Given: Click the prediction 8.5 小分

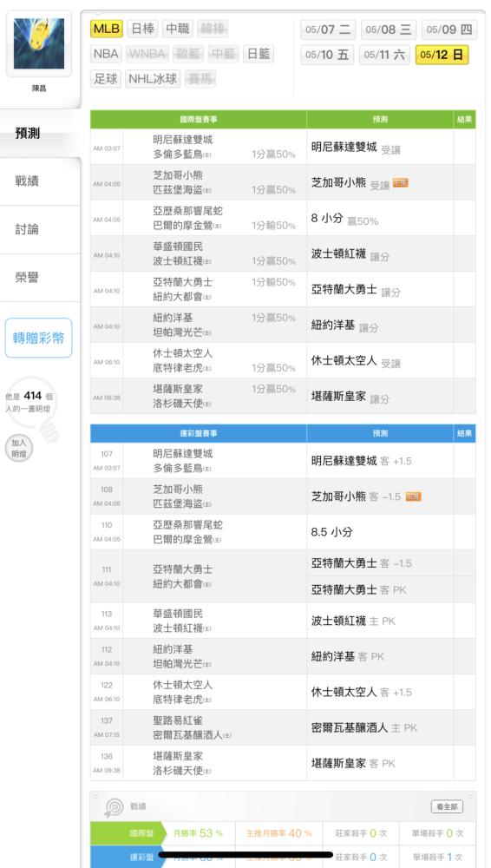Looking at the screenshot, I should tap(331, 532).
